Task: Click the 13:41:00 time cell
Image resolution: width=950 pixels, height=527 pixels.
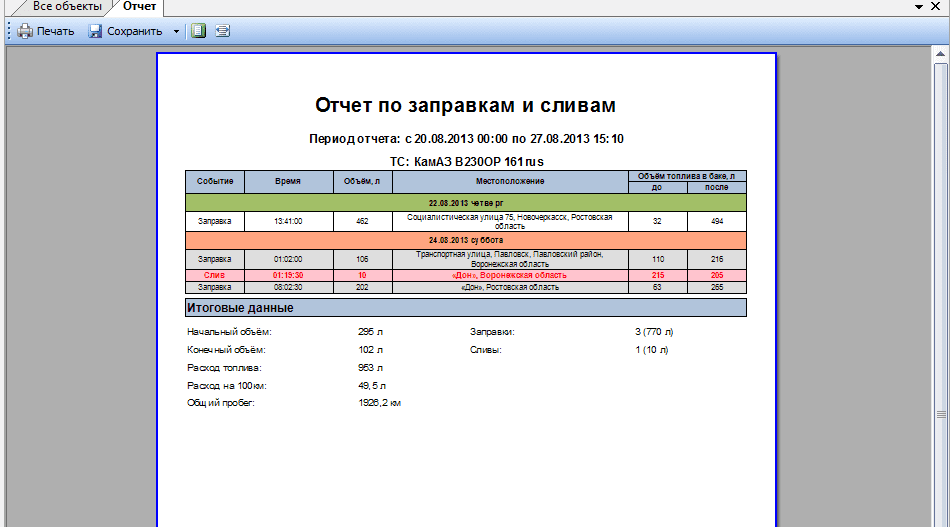Action: click(x=288, y=221)
